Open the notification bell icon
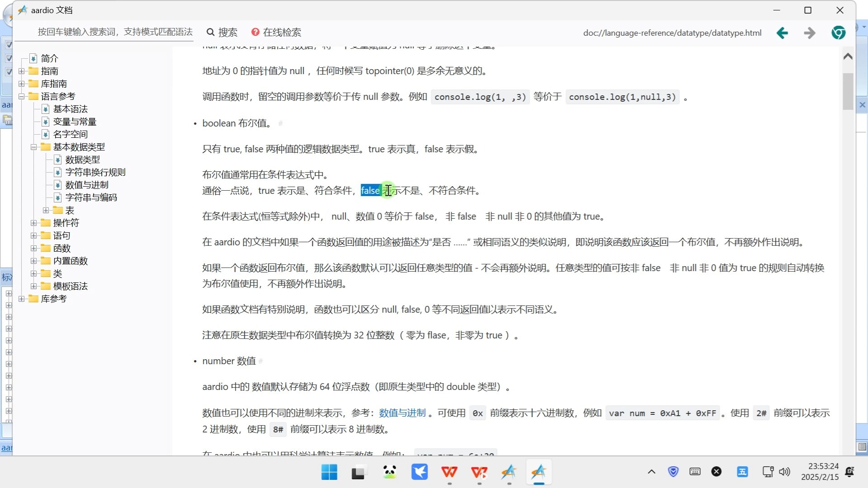The image size is (868, 488). (850, 472)
